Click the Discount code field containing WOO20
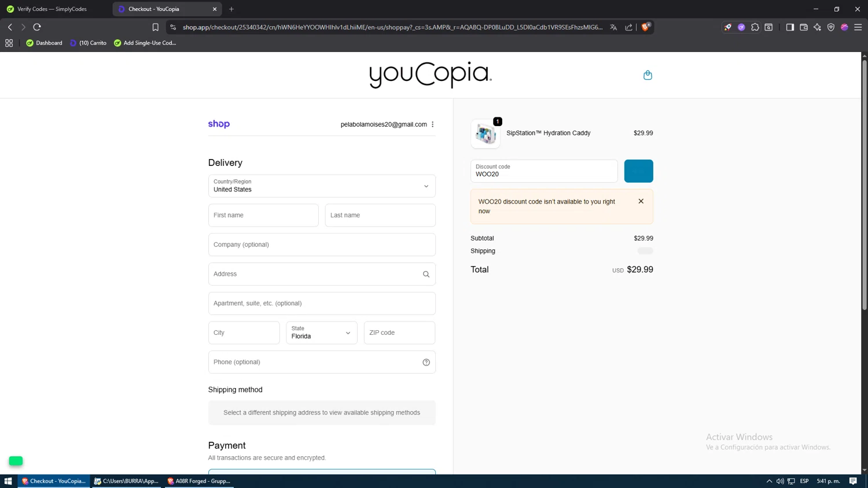Screen dimensions: 868x488 pos(544,171)
